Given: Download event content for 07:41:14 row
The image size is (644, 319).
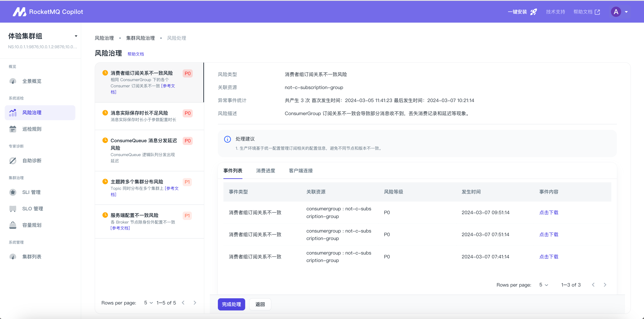Looking at the screenshot, I should pyautogui.click(x=549, y=257).
